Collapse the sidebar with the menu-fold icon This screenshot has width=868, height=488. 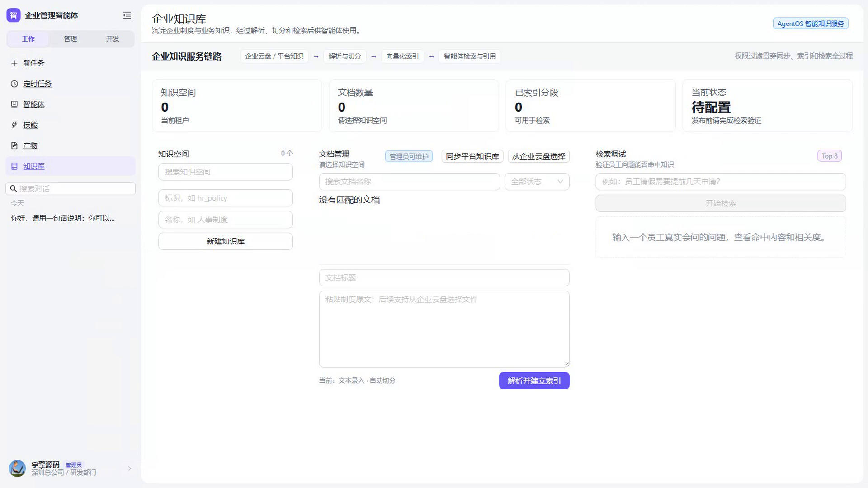[127, 15]
